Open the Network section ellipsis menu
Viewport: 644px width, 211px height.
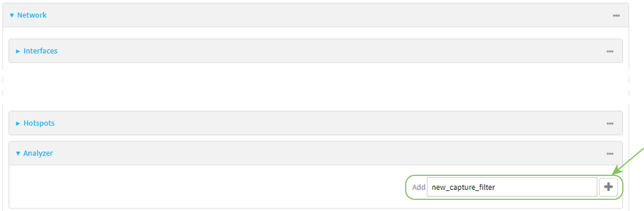click(x=616, y=16)
